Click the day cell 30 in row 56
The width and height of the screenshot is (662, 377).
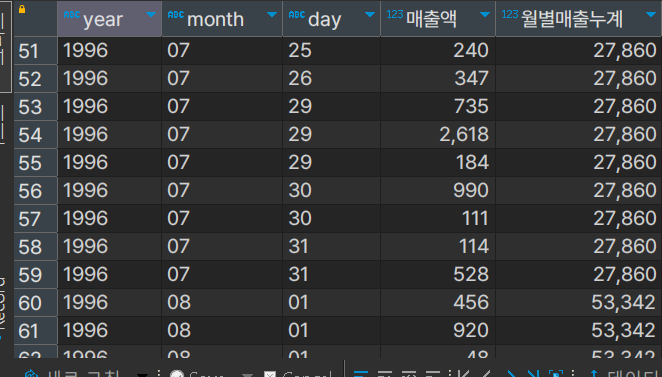(331, 190)
